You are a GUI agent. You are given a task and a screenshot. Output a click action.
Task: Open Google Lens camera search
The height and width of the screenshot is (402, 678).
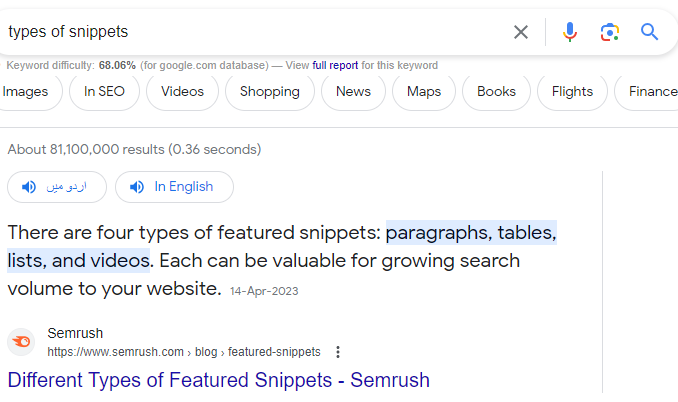point(610,32)
